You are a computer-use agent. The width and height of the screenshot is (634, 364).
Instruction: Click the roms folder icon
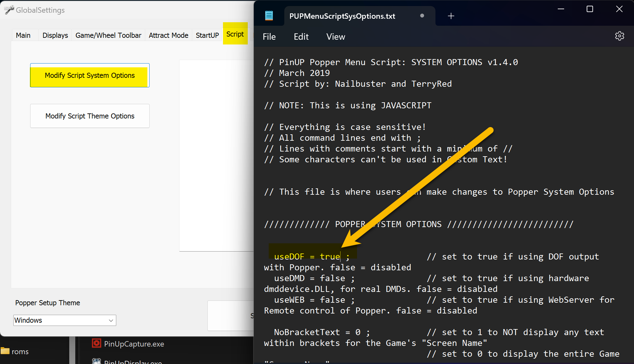pos(5,351)
